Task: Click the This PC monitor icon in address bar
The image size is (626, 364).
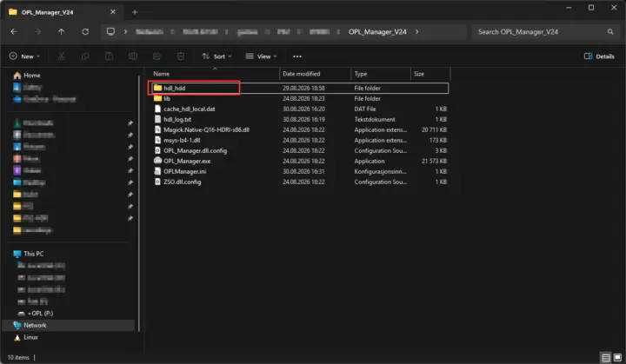Action: tap(110, 31)
